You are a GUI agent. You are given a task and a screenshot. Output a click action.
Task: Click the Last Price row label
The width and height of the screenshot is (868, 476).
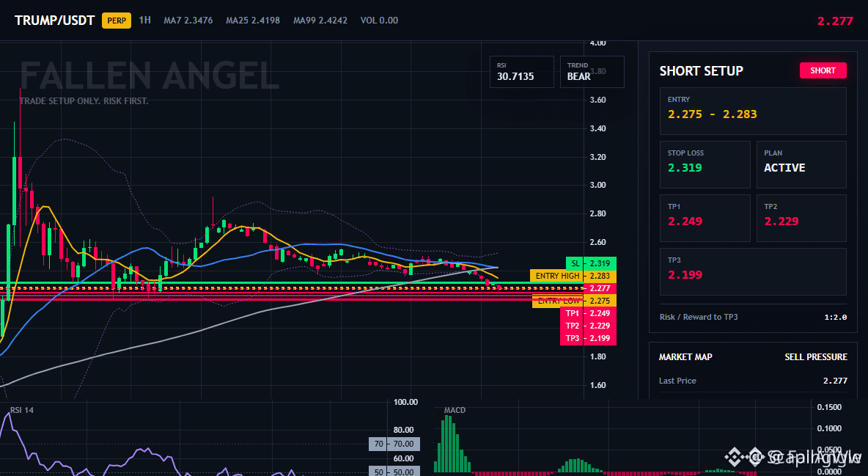[x=677, y=381]
